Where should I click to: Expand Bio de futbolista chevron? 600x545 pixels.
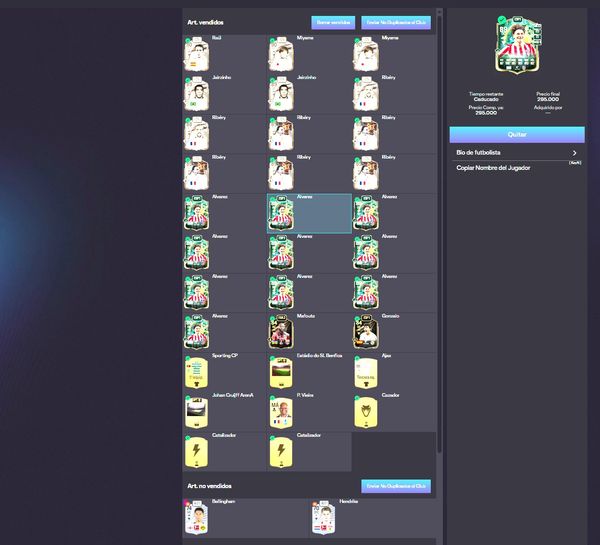(x=574, y=153)
